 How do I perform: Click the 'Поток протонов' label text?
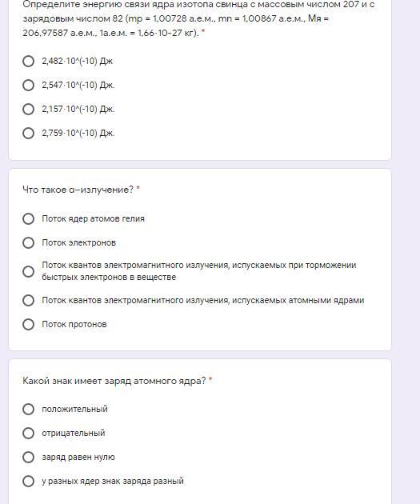74,324
